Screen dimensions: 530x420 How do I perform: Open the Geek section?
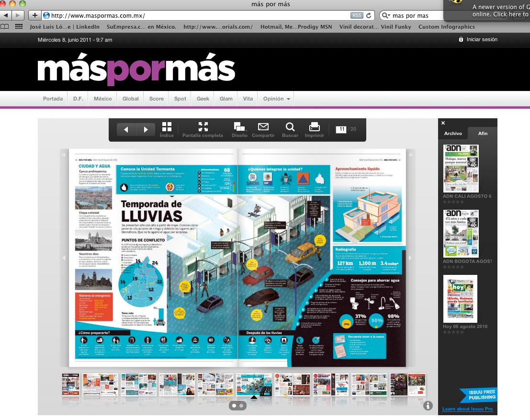(x=203, y=99)
